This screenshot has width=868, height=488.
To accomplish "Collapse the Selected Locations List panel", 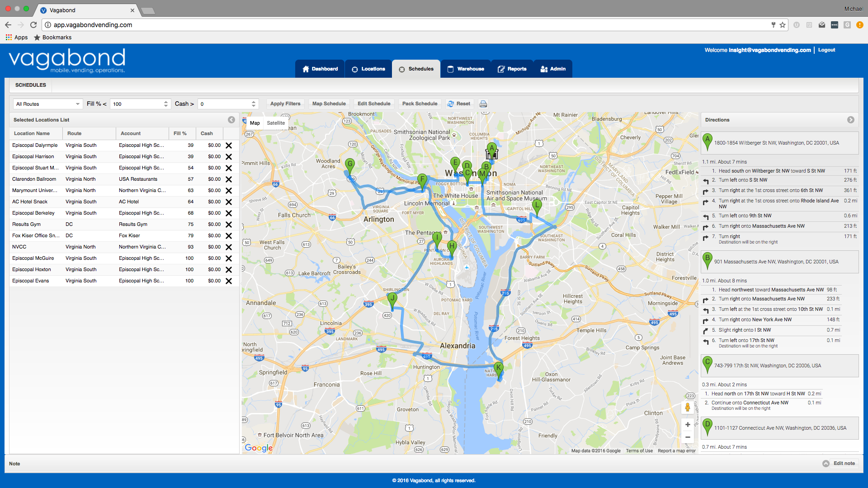I will [231, 120].
